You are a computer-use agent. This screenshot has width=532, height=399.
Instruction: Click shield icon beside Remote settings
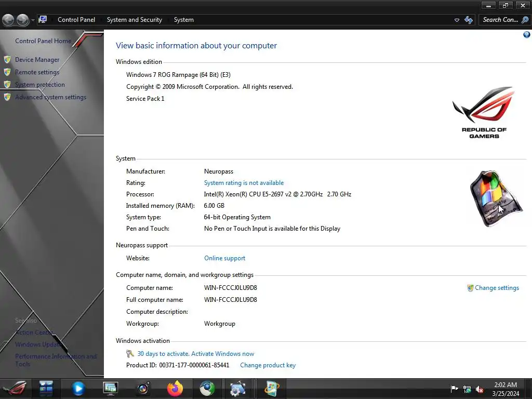tap(7, 72)
